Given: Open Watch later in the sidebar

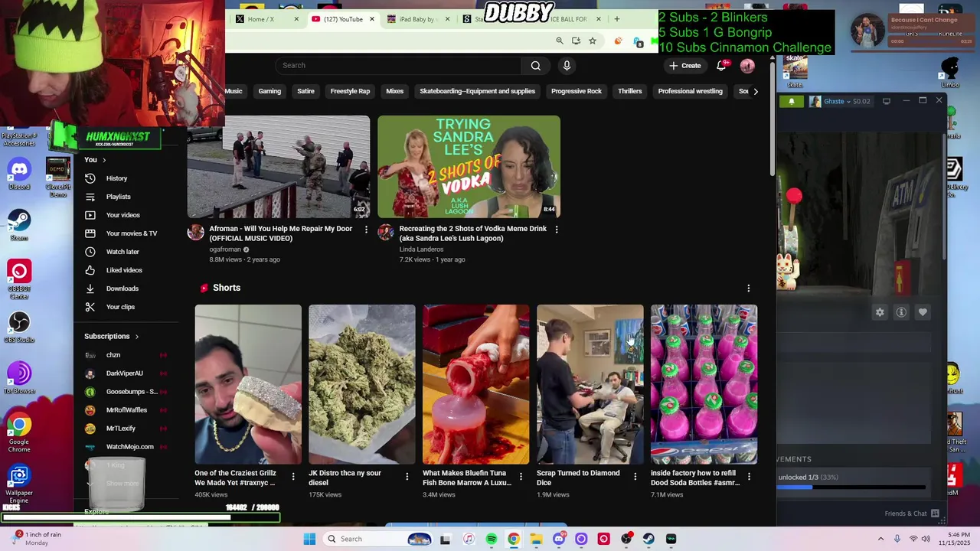Looking at the screenshot, I should [122, 252].
